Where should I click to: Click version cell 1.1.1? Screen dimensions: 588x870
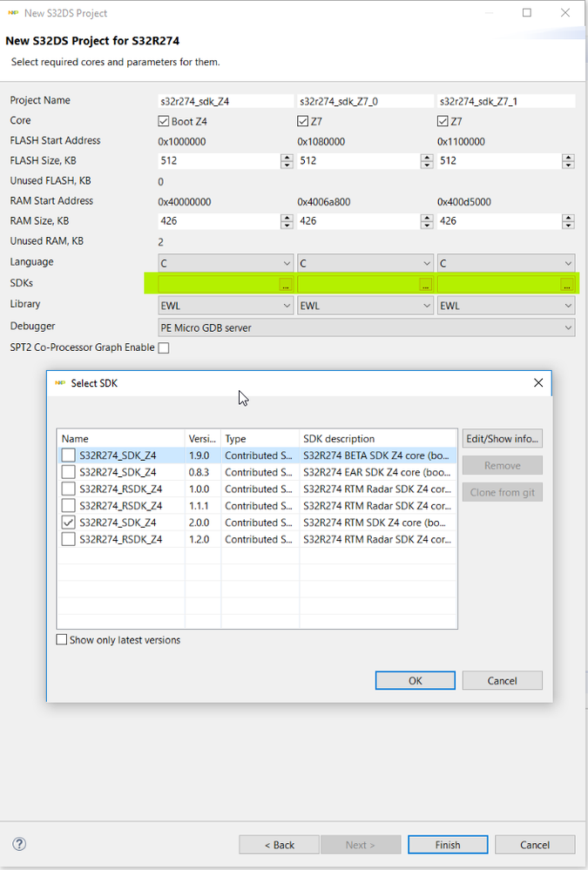(199, 505)
